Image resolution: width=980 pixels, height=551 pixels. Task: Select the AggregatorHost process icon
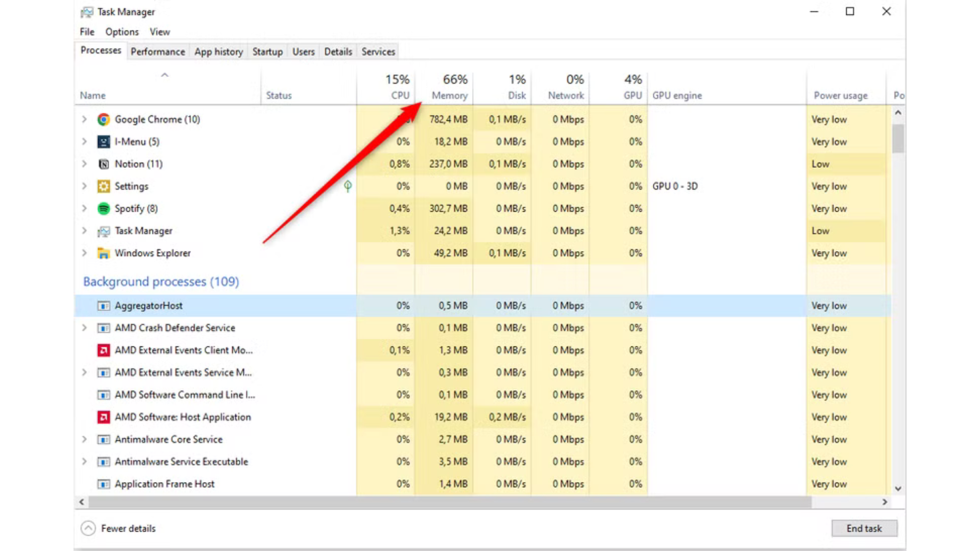(104, 306)
